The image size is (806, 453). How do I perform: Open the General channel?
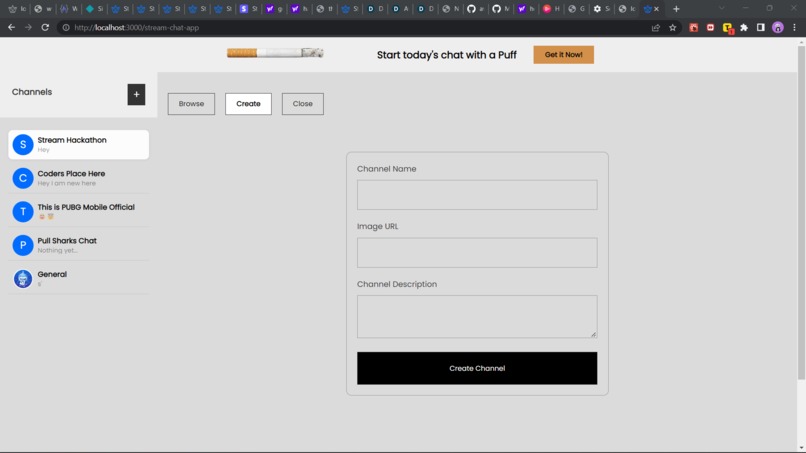click(79, 279)
